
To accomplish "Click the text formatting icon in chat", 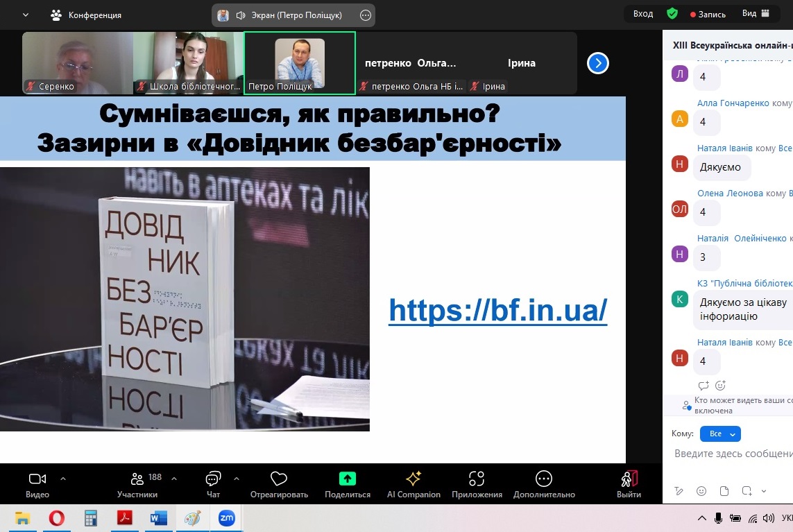I will tap(679, 491).
